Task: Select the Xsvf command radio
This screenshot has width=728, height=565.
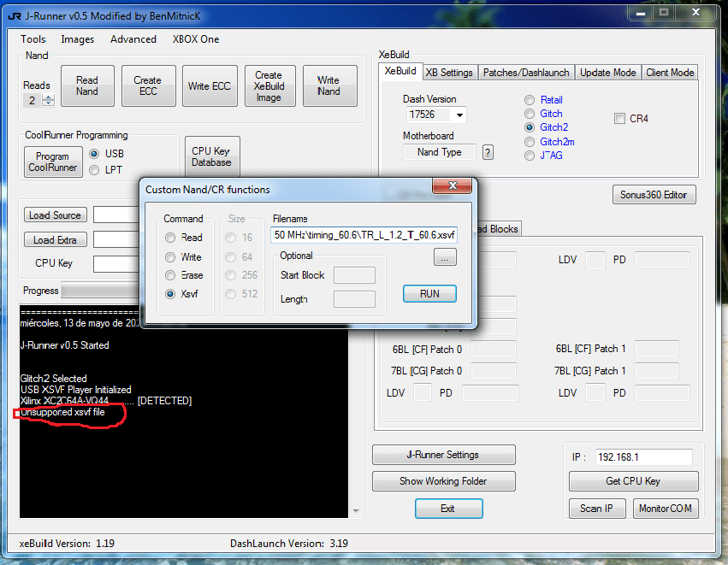Action: coord(170,294)
